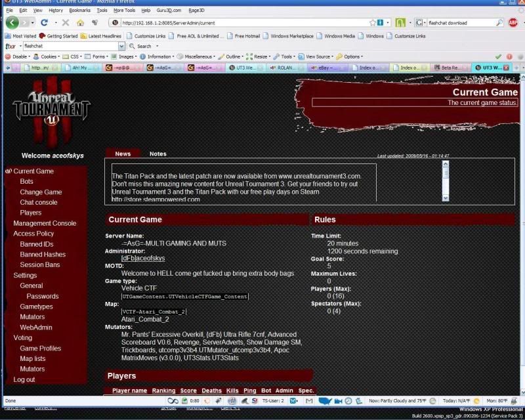Click the TS-User: 2 status entry
The image size is (525, 420).
(273, 400)
